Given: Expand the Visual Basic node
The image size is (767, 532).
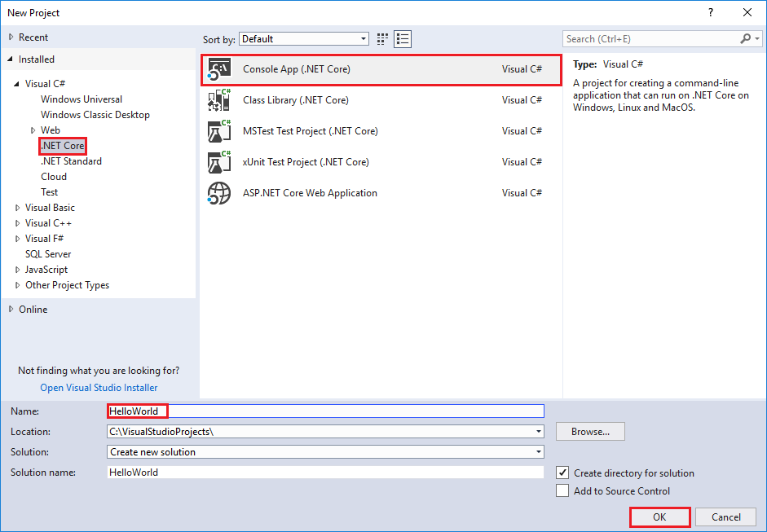Looking at the screenshot, I should 18,207.
